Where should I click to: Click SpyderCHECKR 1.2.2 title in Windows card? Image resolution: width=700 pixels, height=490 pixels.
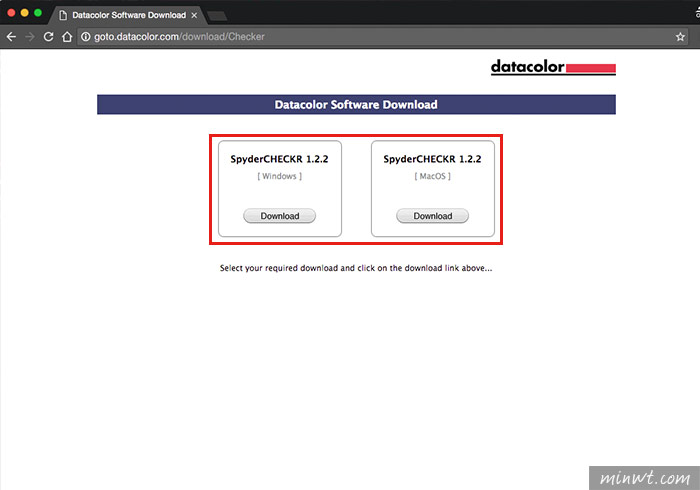tap(279, 159)
